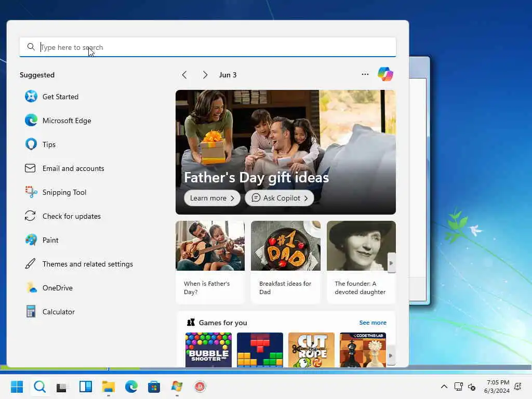Screen dimensions: 532x399
Task: Open The founder: A devoted daughter card
Action: 361,262
